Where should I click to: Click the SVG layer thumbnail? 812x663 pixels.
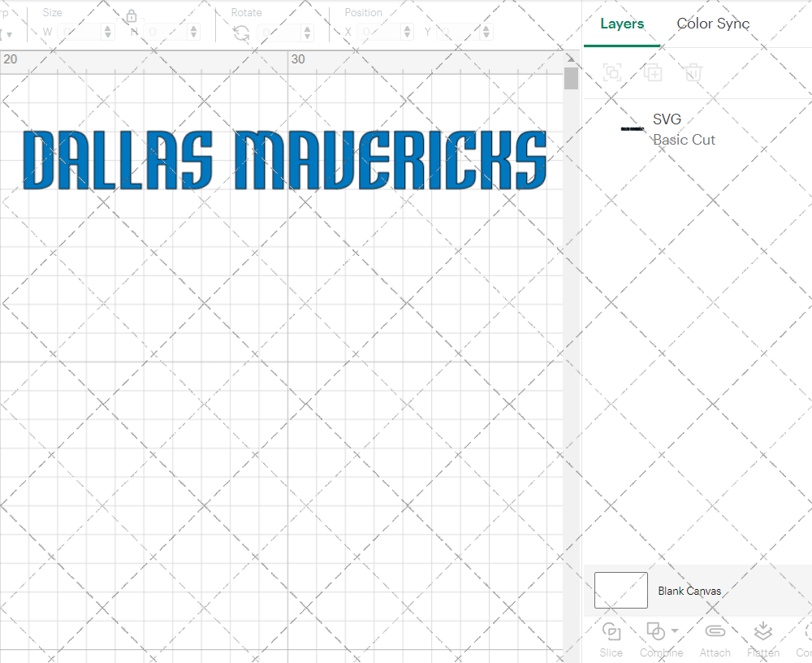(x=633, y=128)
